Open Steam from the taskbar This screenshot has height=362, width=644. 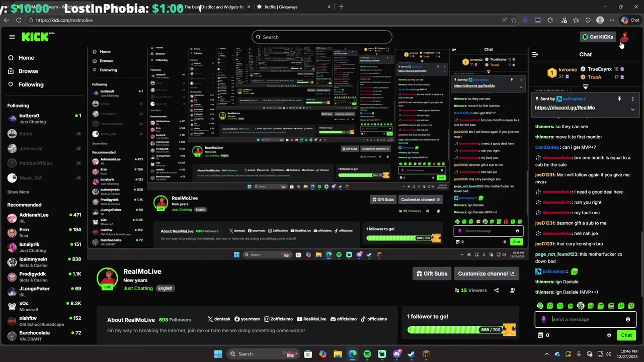coord(411,354)
